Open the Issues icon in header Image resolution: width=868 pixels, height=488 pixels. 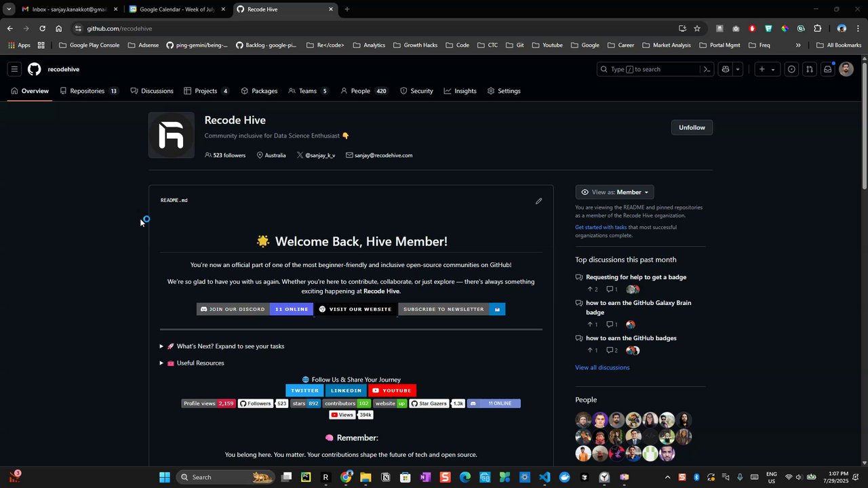tap(791, 69)
